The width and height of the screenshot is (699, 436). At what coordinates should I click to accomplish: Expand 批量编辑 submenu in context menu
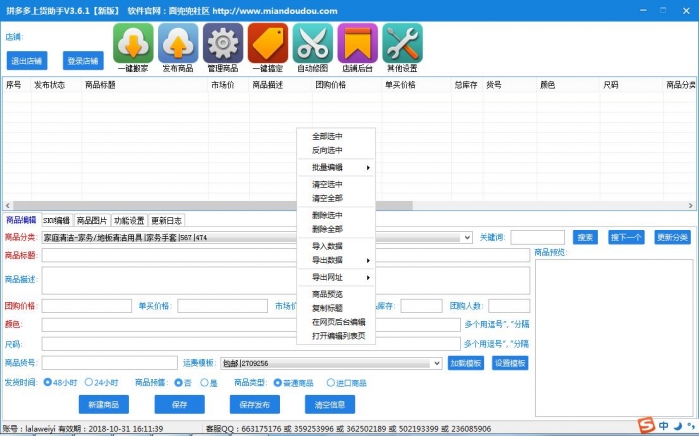pos(337,168)
